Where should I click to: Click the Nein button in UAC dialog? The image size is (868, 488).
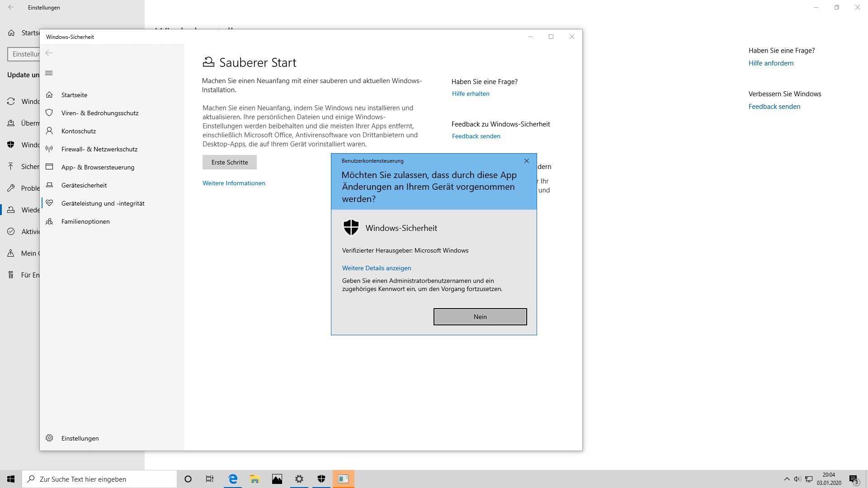pos(480,317)
